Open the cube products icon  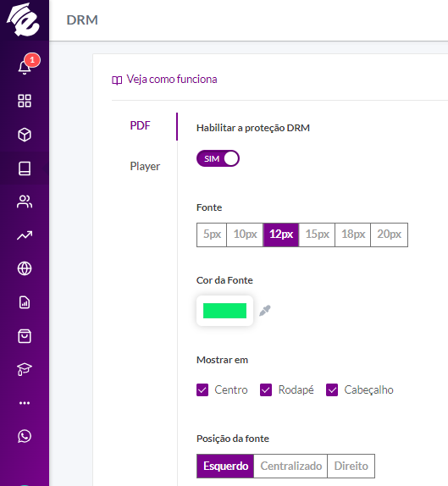(25, 135)
